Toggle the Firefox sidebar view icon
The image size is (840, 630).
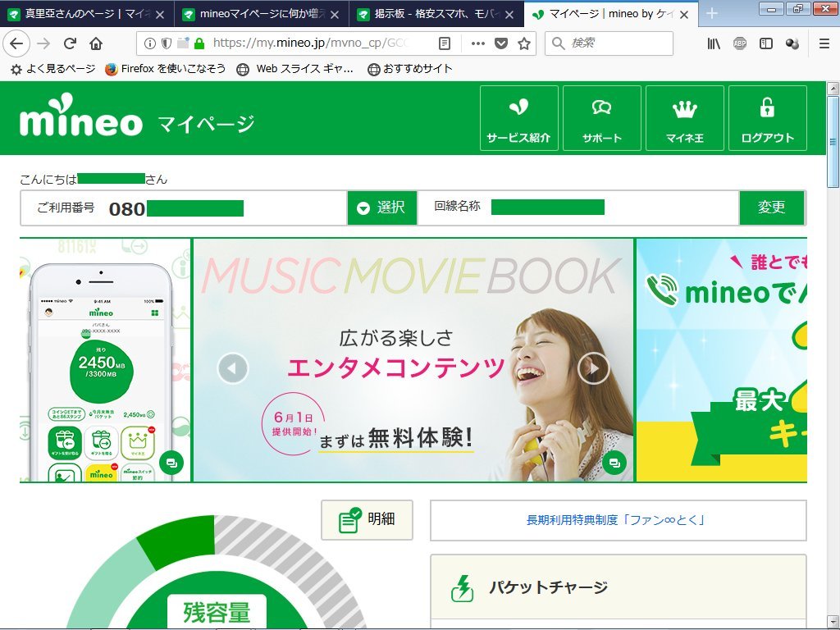[766, 43]
